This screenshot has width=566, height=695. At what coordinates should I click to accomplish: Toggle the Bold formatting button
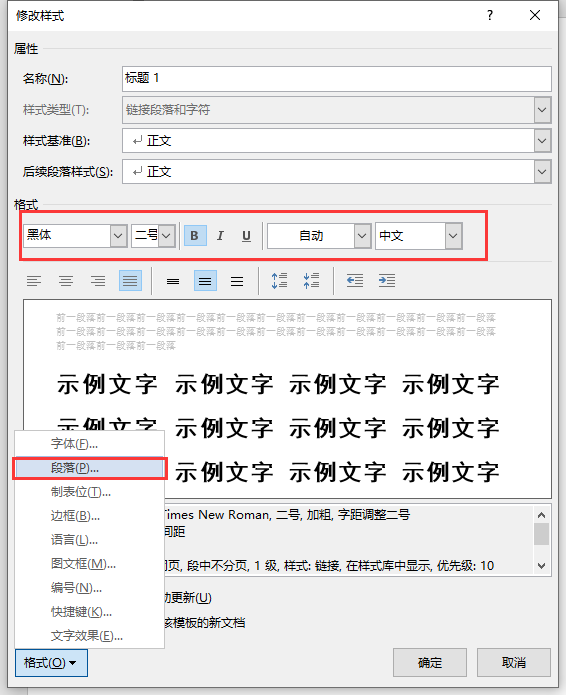coord(195,235)
